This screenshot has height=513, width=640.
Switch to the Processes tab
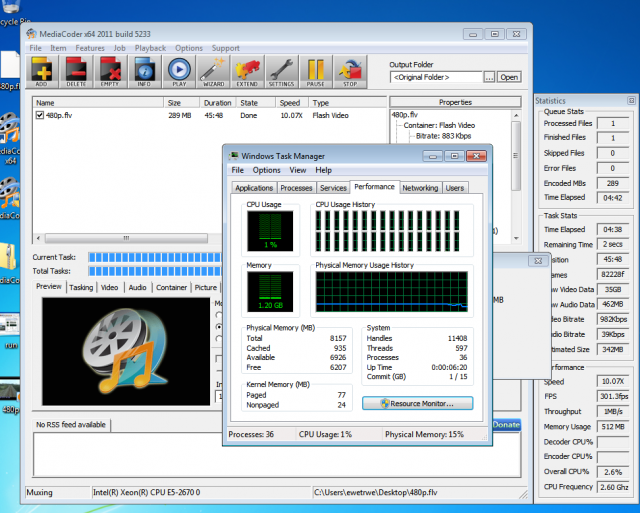[x=296, y=188]
